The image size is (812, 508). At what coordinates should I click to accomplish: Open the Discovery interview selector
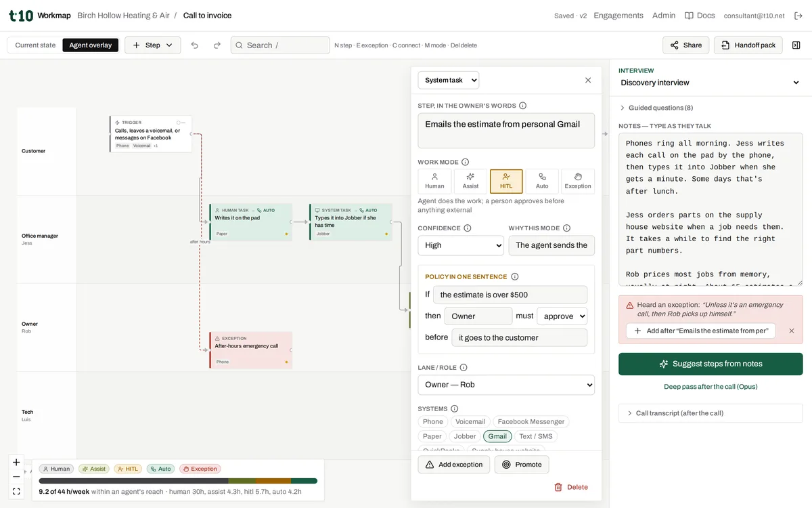pyautogui.click(x=710, y=83)
